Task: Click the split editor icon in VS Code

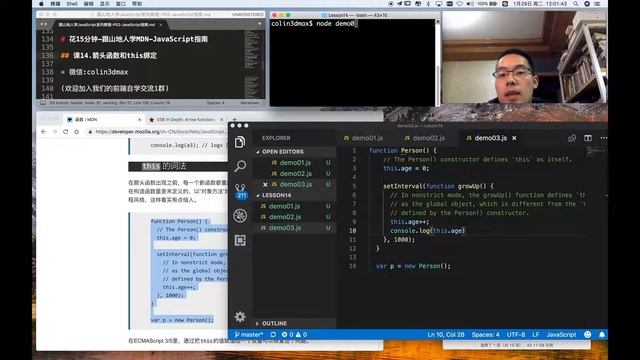Action: [588, 138]
